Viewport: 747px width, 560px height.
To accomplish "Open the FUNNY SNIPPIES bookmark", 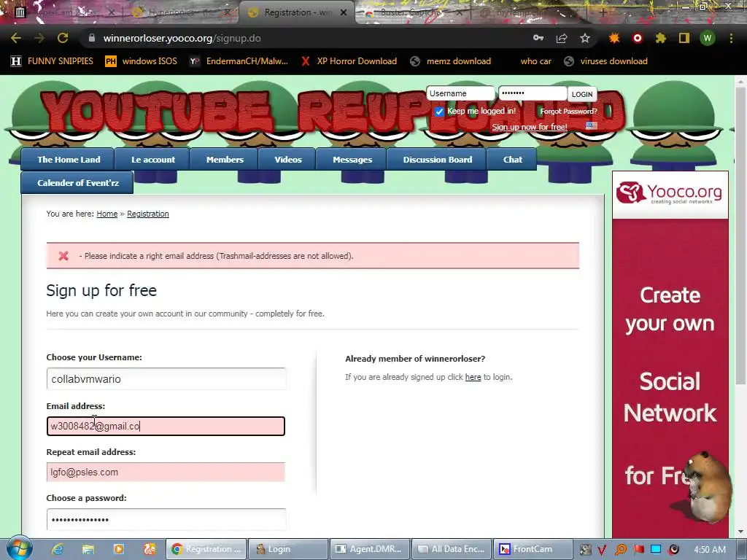I will pos(52,61).
